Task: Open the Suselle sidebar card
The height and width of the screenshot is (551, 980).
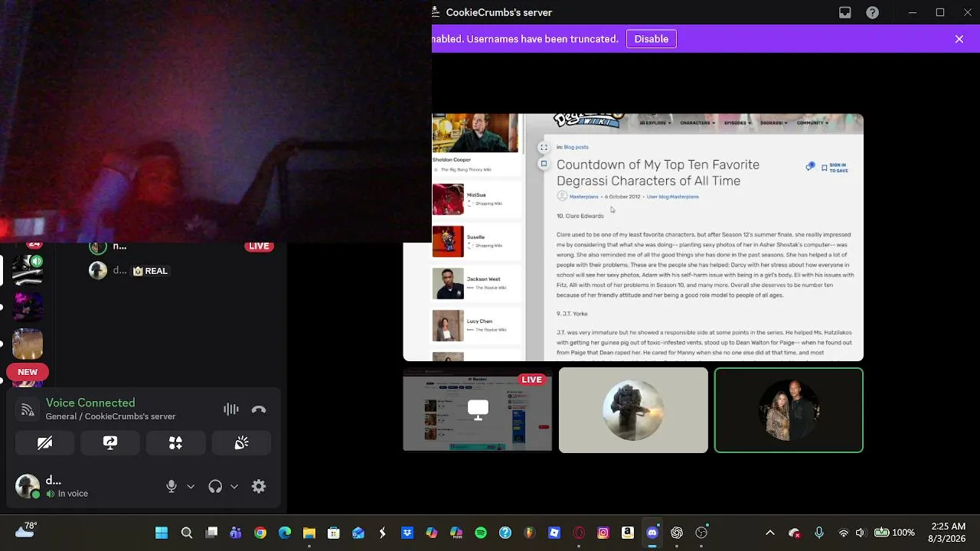Action: coord(475,241)
